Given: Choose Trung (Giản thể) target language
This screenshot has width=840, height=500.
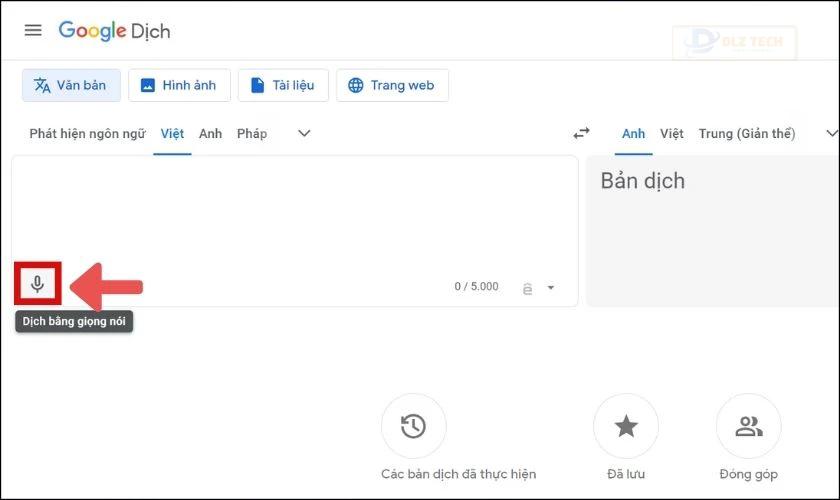Looking at the screenshot, I should click(747, 133).
